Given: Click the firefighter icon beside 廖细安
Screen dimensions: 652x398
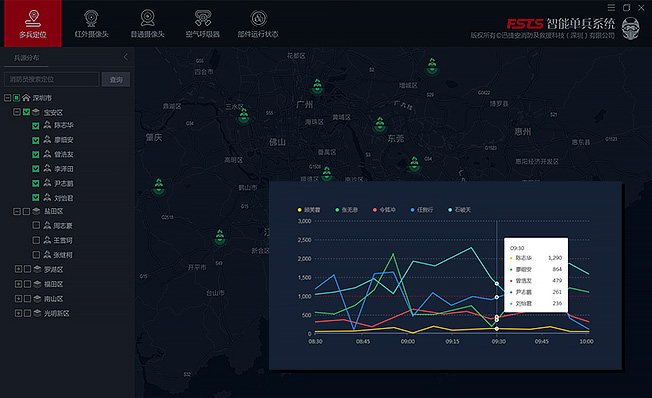Looking at the screenshot, I should (47, 139).
